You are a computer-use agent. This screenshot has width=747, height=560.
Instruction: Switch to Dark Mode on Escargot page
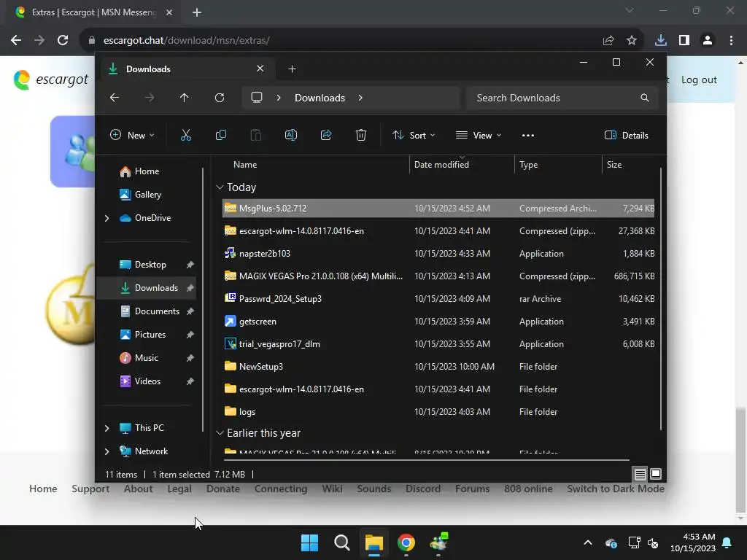tap(615, 489)
